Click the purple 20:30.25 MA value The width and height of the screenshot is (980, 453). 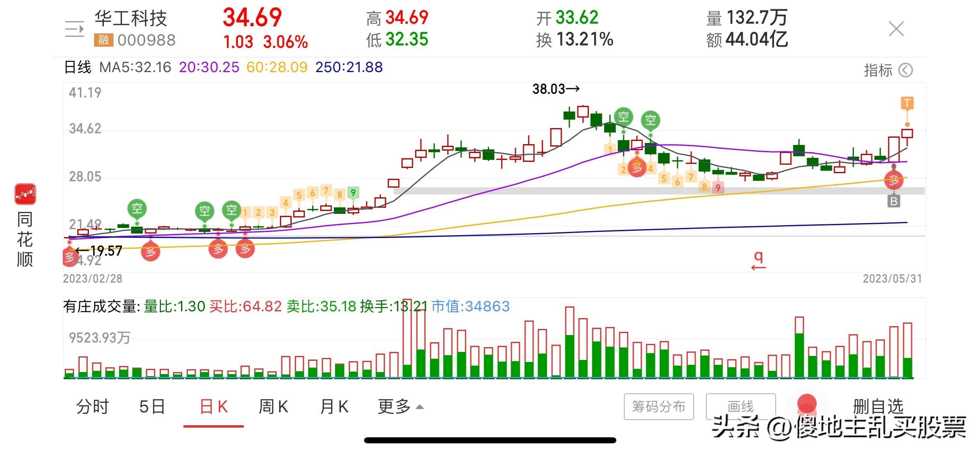[x=209, y=67]
